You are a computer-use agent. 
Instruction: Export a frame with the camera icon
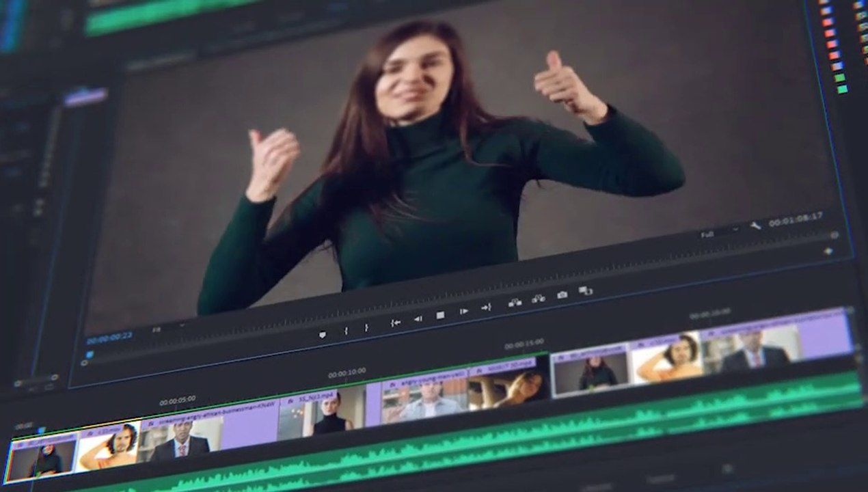click(x=562, y=295)
